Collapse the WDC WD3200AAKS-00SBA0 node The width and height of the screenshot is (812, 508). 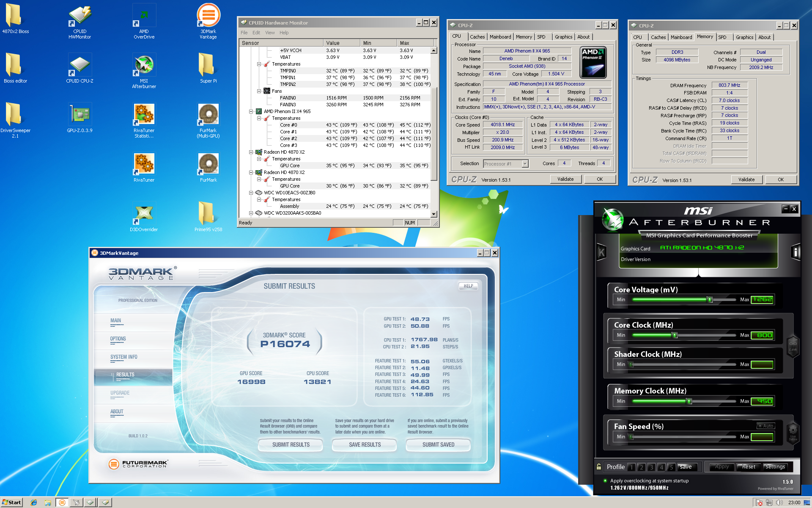[x=251, y=213]
